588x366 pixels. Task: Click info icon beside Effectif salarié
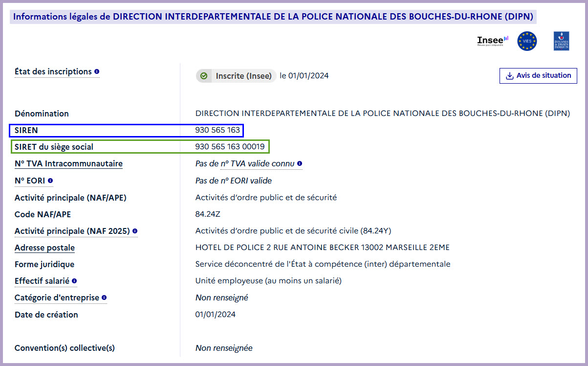click(x=74, y=281)
